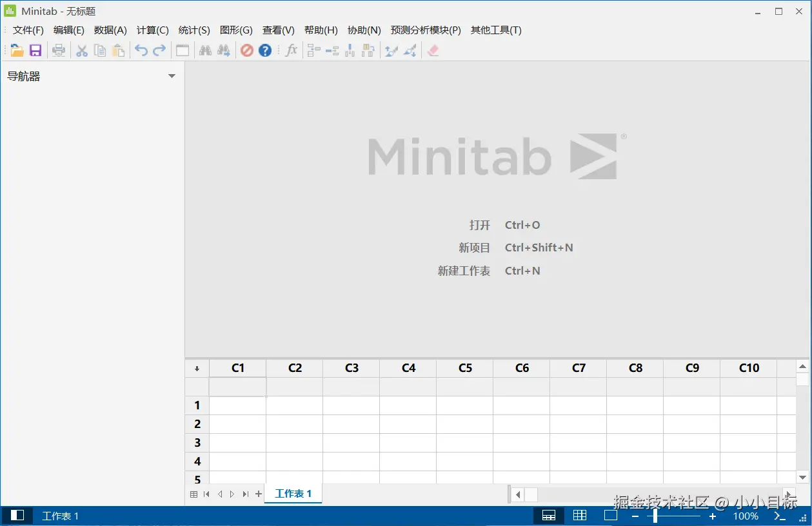Click the Save project disk icon
The width and height of the screenshot is (812, 526).
coord(35,50)
